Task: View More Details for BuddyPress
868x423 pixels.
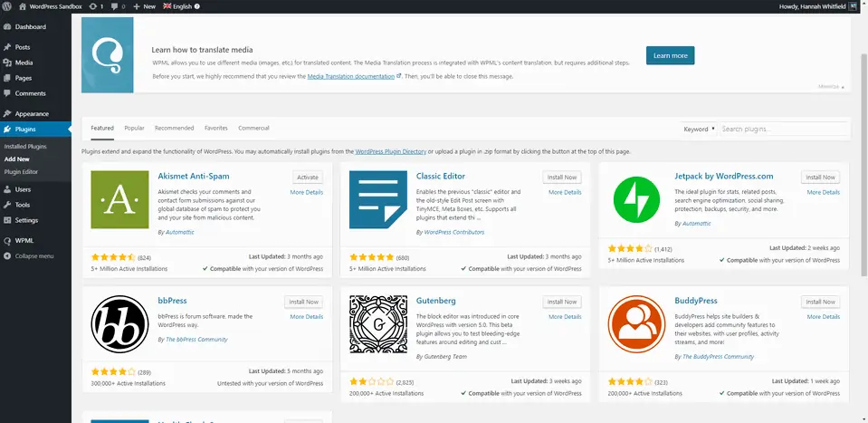Action: 823,317
